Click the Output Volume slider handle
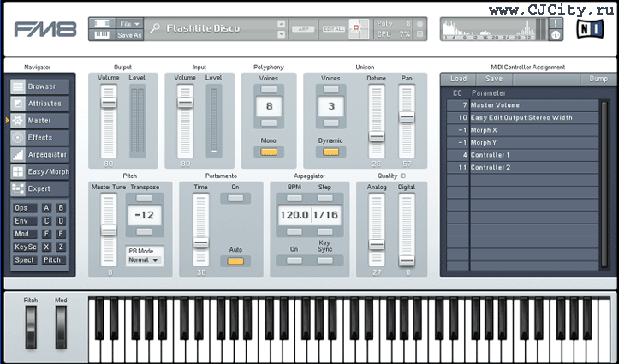Screen dimensions: 619x364 [108, 102]
